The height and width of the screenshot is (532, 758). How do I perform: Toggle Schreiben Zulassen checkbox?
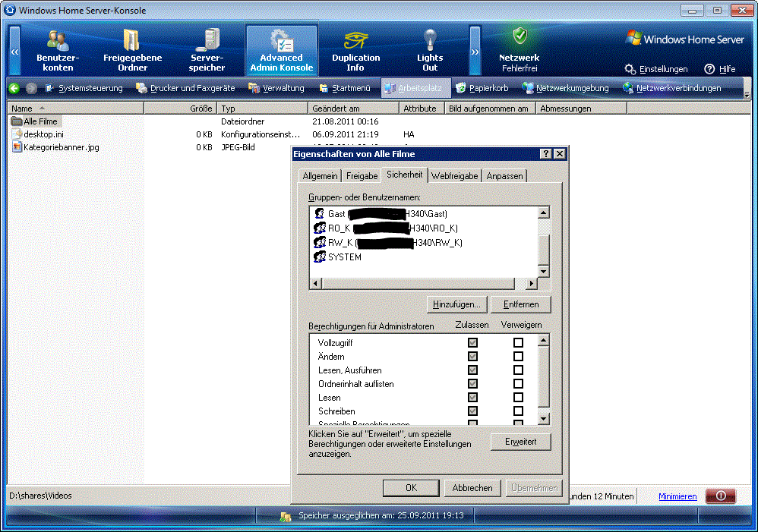click(472, 411)
